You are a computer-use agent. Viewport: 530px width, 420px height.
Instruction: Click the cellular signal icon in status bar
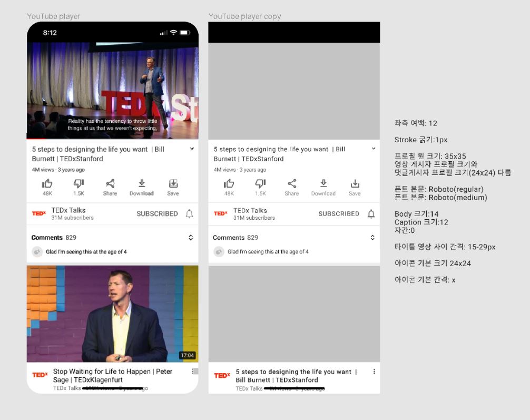click(x=164, y=33)
